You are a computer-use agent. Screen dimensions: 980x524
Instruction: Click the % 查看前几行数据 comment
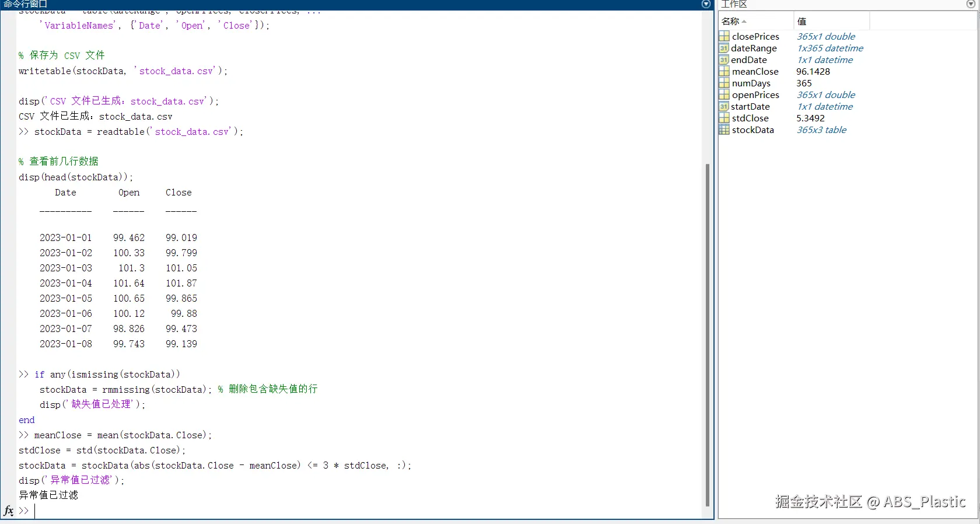[58, 161]
